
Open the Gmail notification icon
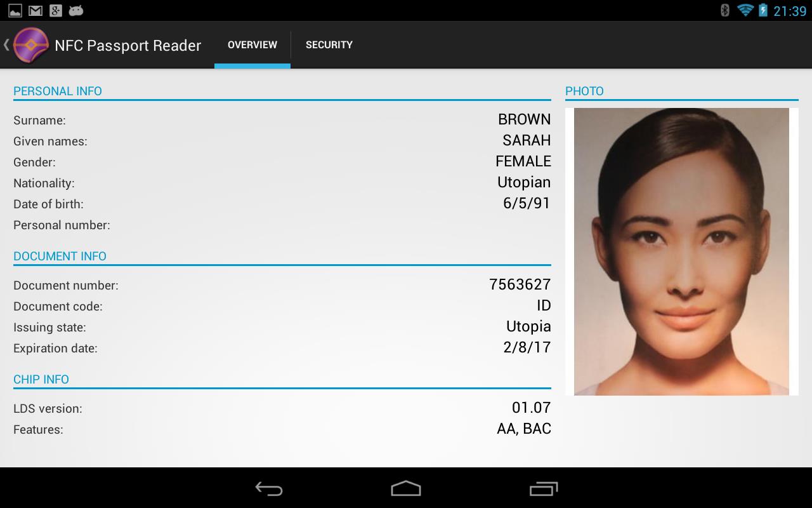[x=36, y=11]
